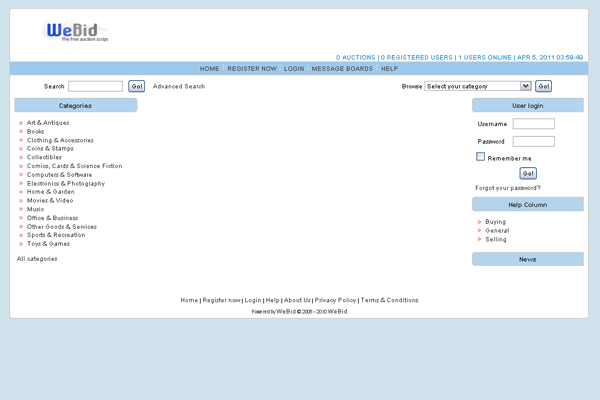Open the Selling help topic

click(x=496, y=240)
